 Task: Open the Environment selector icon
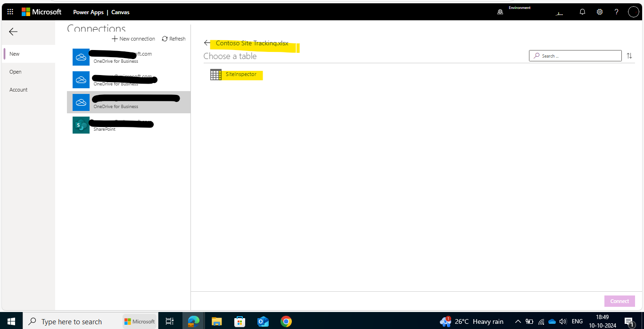coord(500,12)
